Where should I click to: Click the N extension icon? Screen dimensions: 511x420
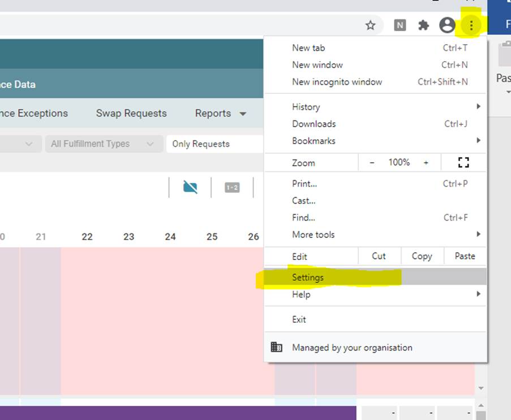400,25
